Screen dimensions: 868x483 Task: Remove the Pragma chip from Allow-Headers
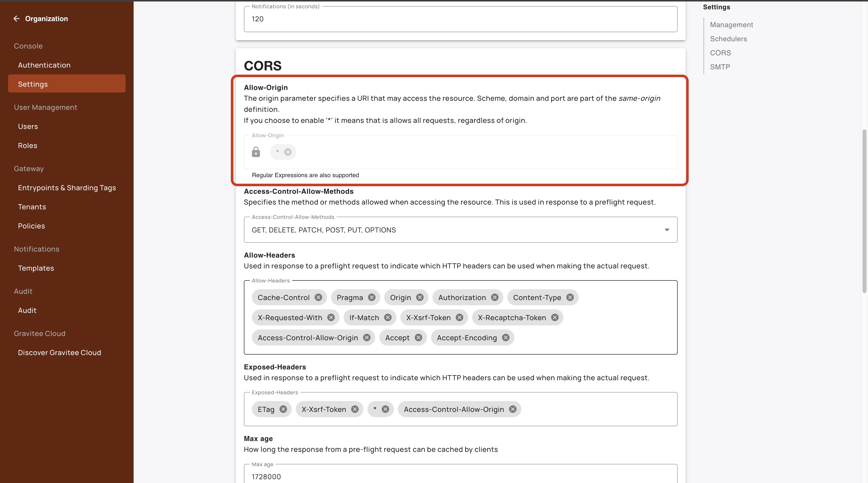[372, 297]
